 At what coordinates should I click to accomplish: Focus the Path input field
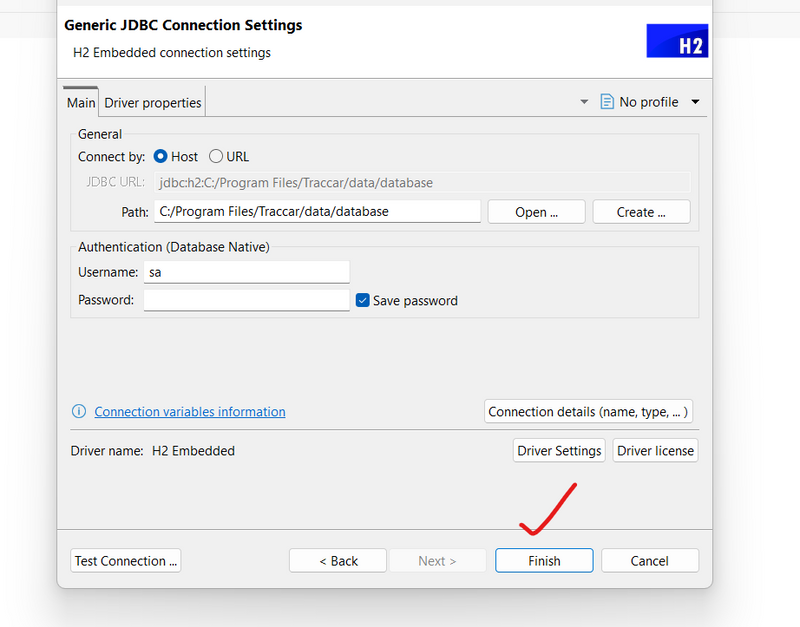[317, 211]
